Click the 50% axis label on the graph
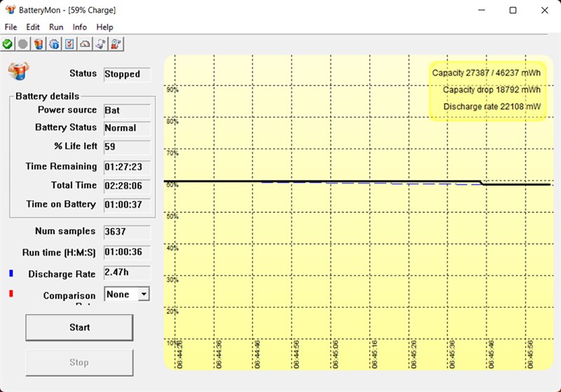The height and width of the screenshot is (392, 561). [172, 217]
